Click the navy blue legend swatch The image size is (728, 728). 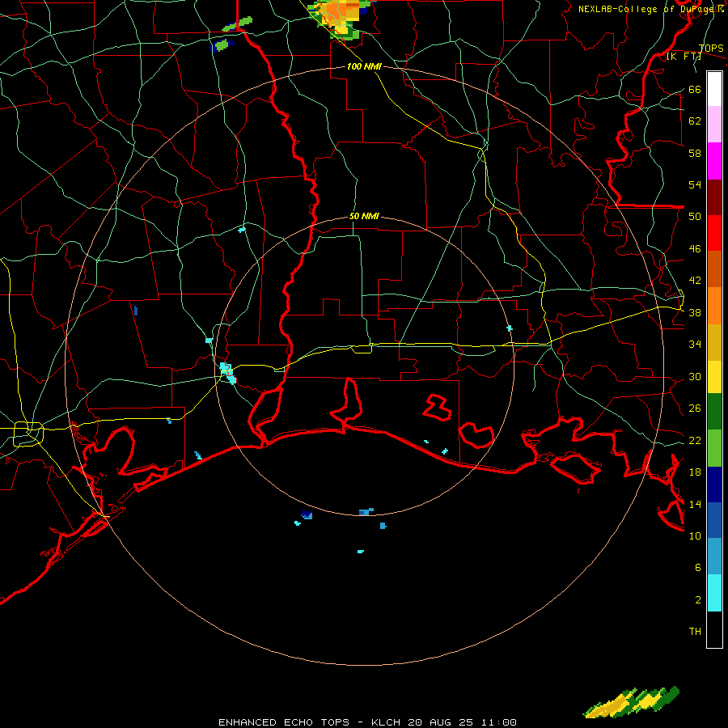[x=714, y=485]
